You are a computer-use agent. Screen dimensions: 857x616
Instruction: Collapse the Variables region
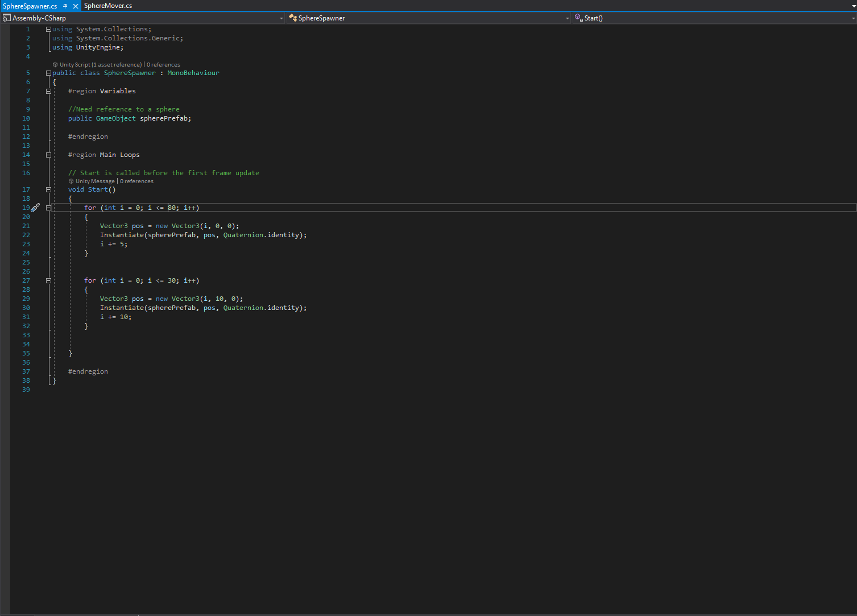point(48,90)
